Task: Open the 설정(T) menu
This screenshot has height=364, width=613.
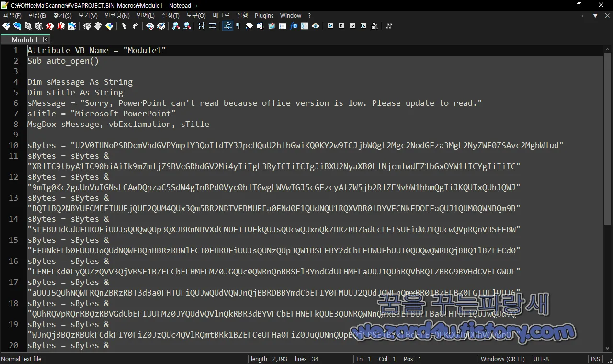Action: point(170,16)
